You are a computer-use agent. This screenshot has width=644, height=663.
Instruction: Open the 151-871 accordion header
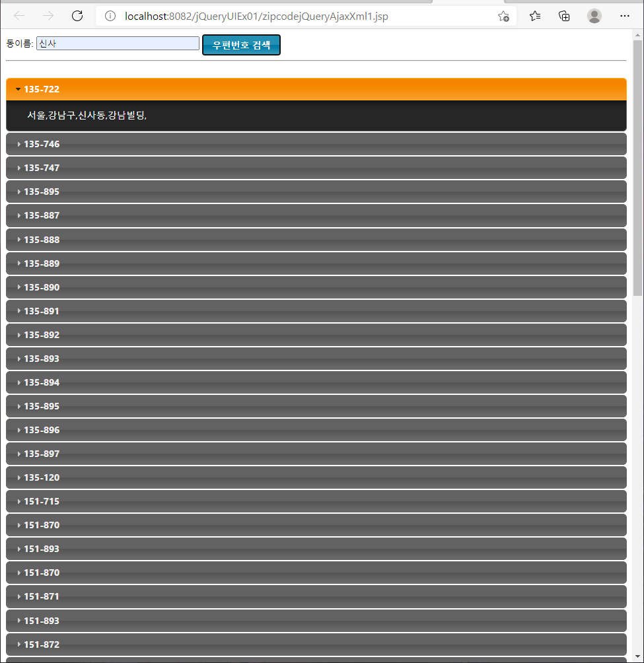(x=316, y=596)
